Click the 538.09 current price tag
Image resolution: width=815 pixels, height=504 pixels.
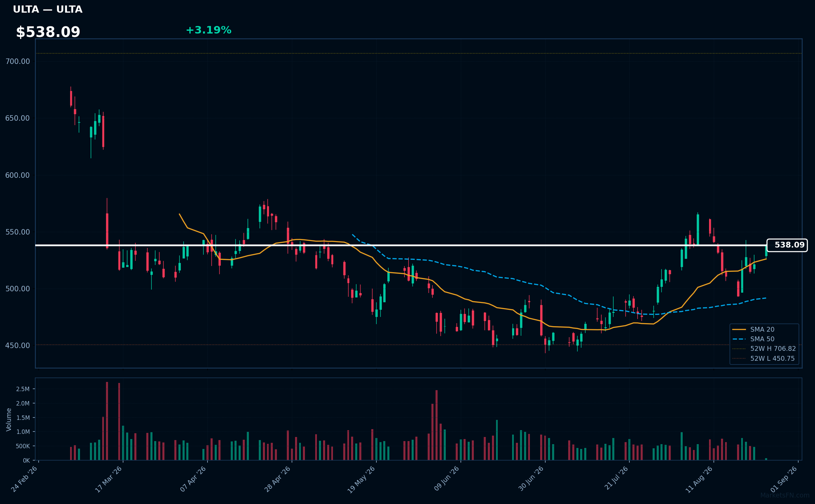[787, 245]
